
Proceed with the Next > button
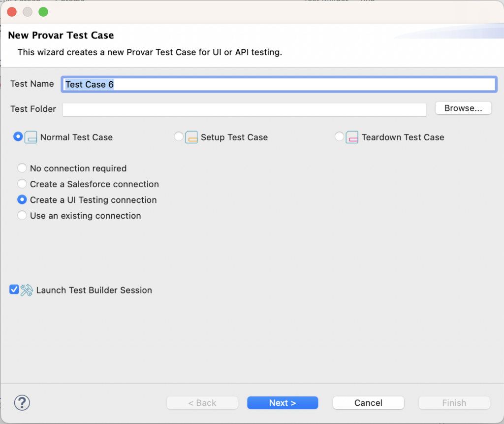click(x=283, y=403)
